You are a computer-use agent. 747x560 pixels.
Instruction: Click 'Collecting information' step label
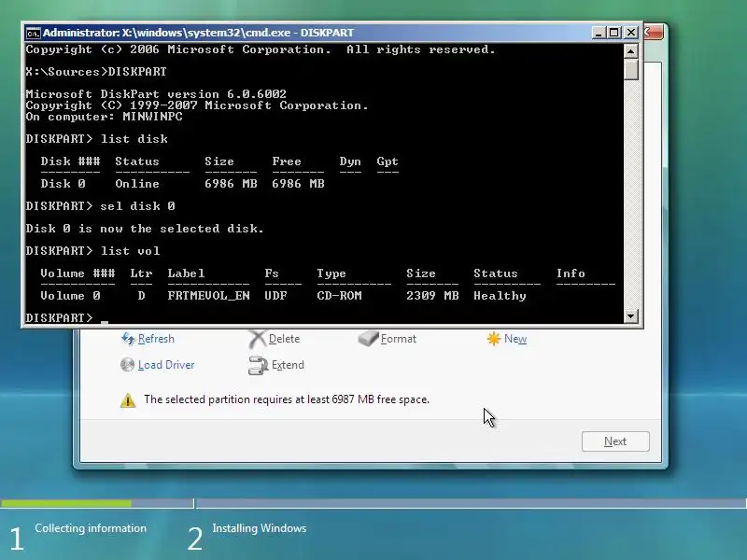pos(91,528)
